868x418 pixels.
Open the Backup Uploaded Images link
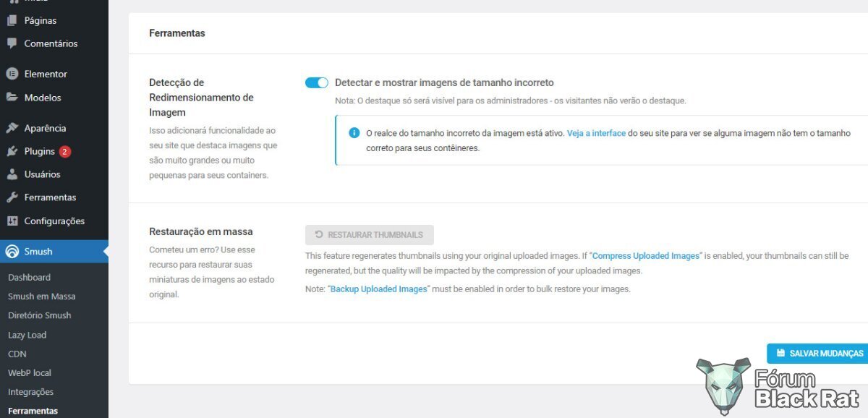click(379, 289)
